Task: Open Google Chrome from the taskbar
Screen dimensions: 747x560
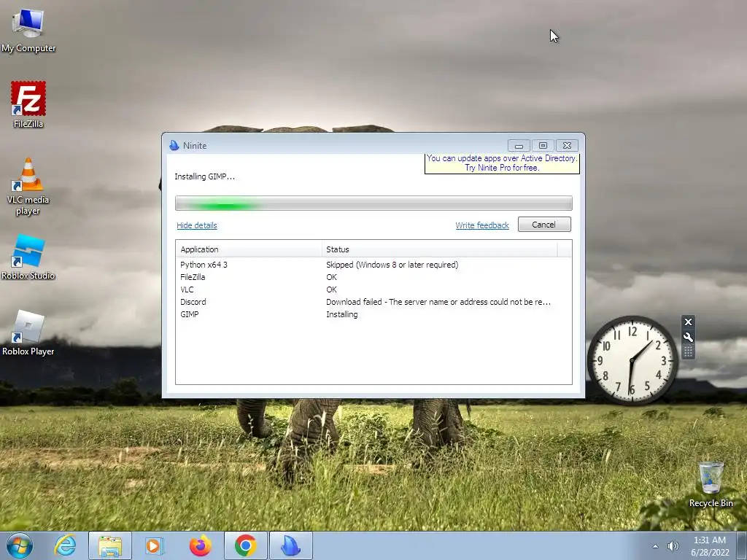Action: coord(245,545)
